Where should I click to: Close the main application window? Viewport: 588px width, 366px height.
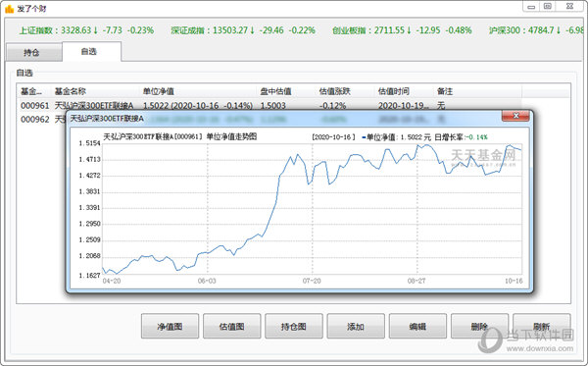tap(569, 7)
